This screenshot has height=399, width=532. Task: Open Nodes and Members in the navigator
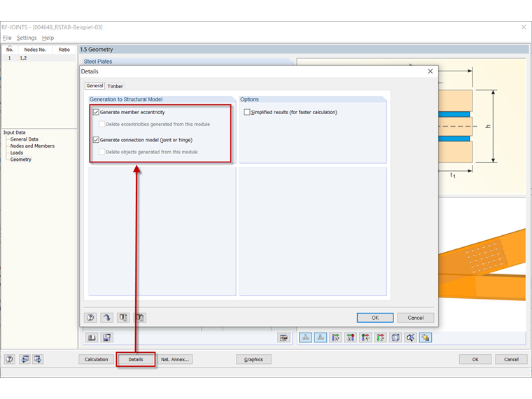tap(32, 146)
